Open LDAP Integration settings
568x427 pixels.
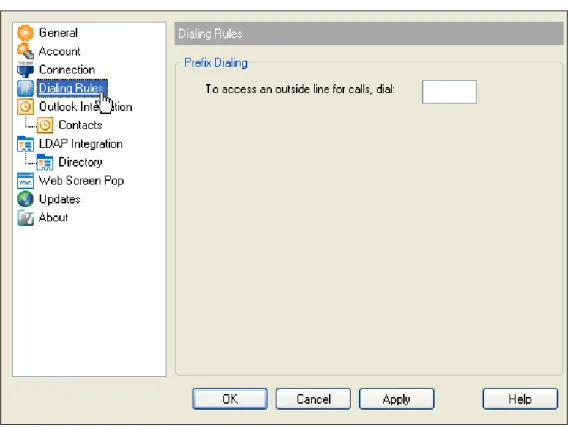(81, 144)
